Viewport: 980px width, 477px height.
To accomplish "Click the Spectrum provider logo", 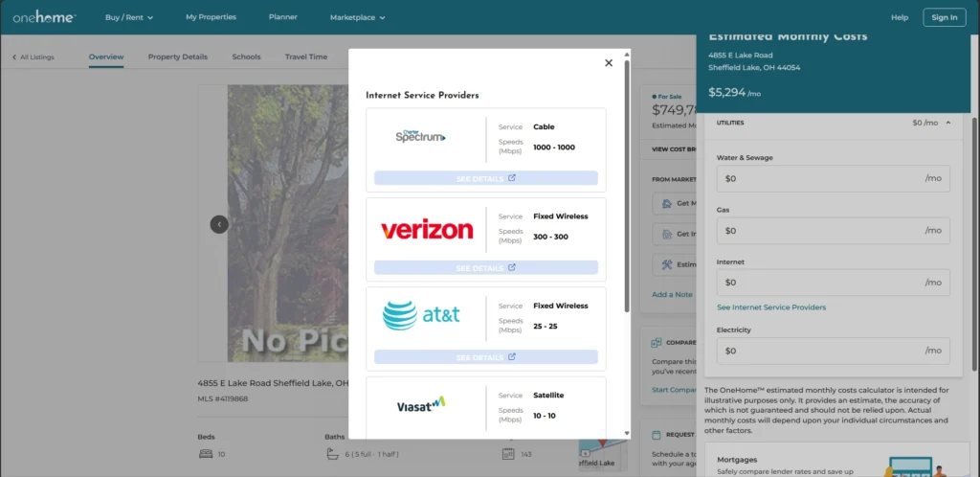I will point(421,137).
